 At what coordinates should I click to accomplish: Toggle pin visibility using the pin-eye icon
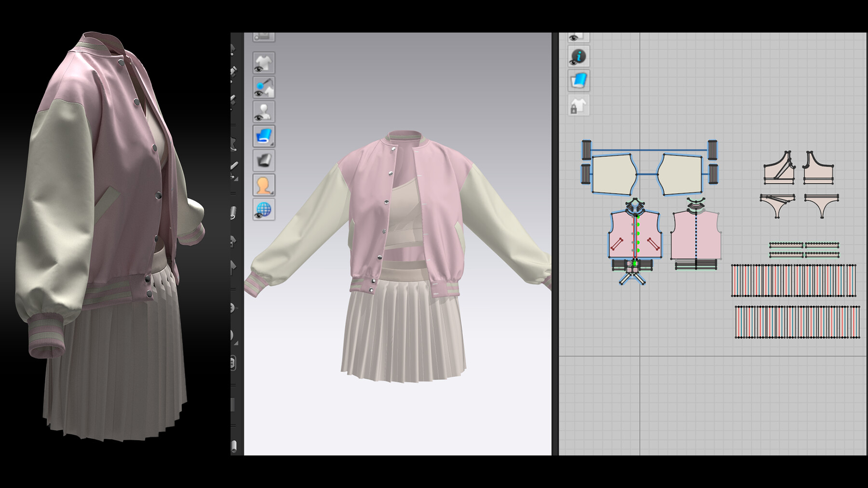(x=263, y=88)
